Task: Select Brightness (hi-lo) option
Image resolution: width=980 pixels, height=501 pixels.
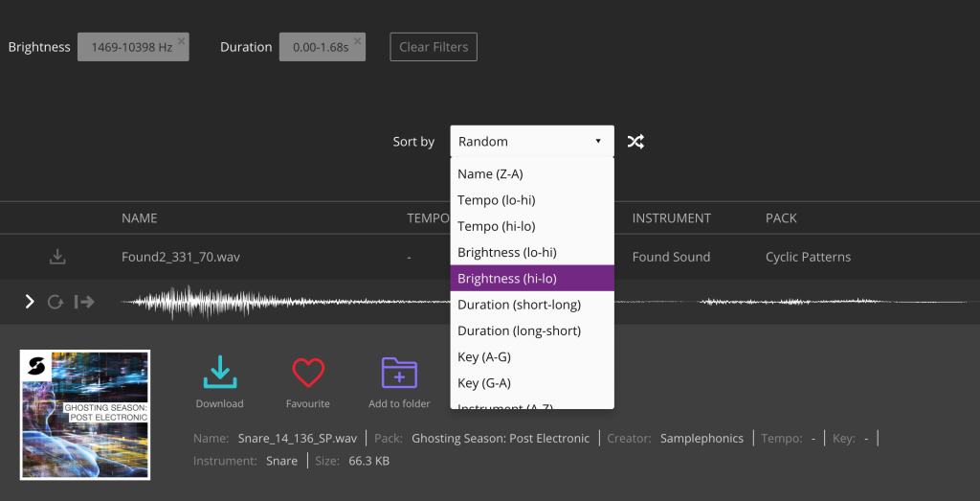Action: [507, 279]
